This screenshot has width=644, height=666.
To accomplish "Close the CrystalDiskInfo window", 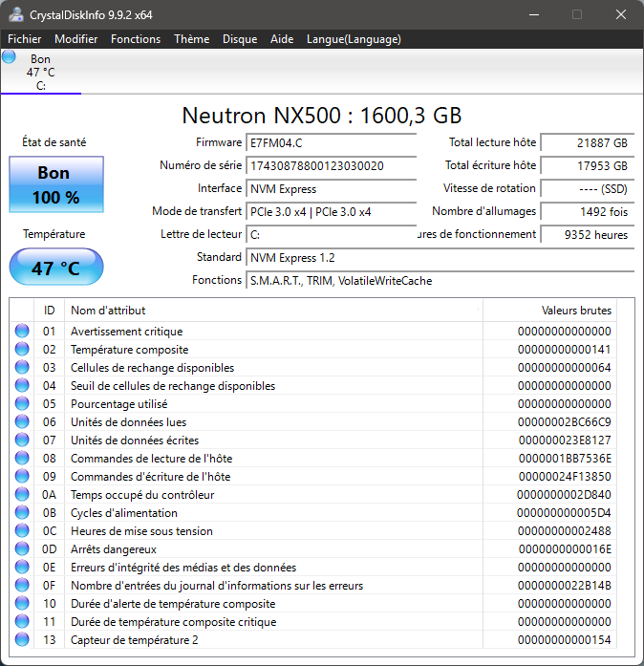I will click(621, 15).
